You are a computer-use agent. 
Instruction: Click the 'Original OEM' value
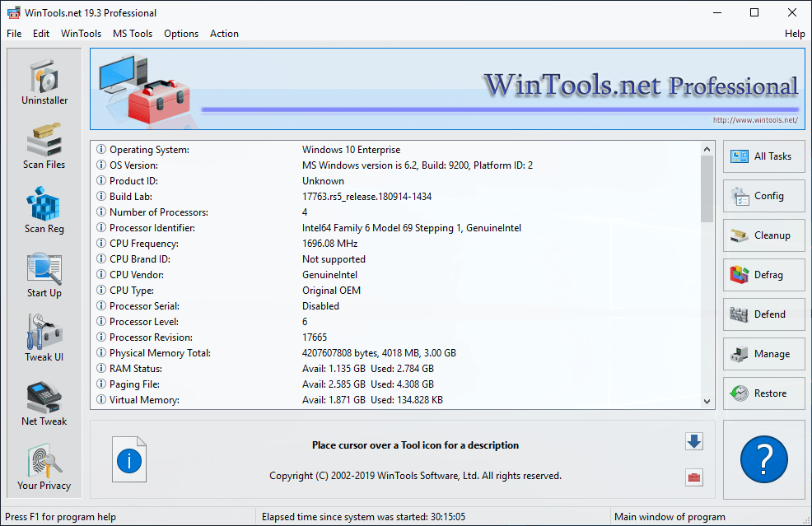pyautogui.click(x=331, y=291)
